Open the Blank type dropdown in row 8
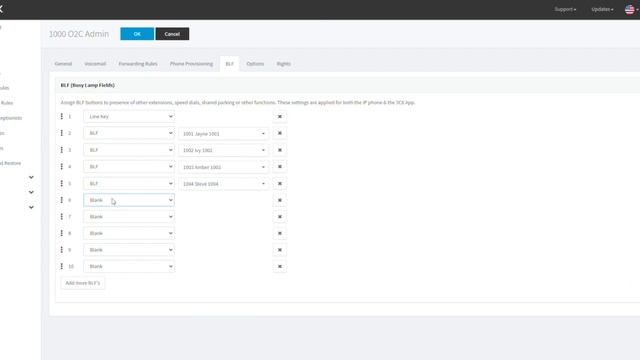This screenshot has width=640, height=360. pyautogui.click(x=129, y=233)
